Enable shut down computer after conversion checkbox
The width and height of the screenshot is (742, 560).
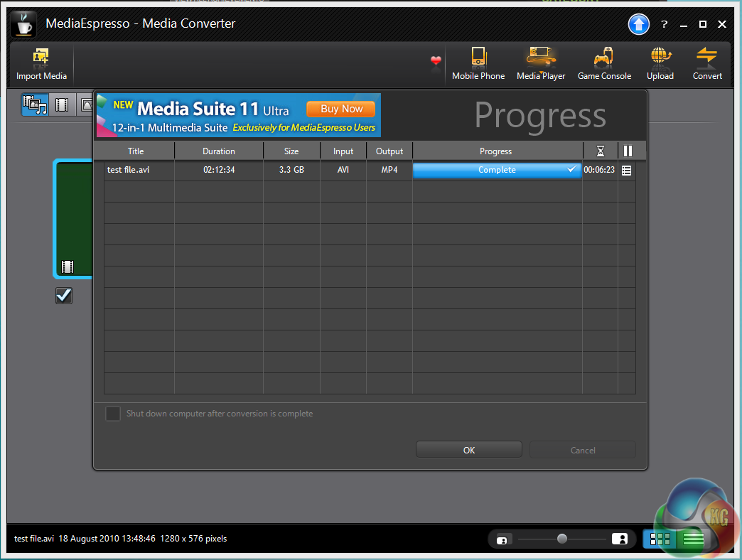113,414
